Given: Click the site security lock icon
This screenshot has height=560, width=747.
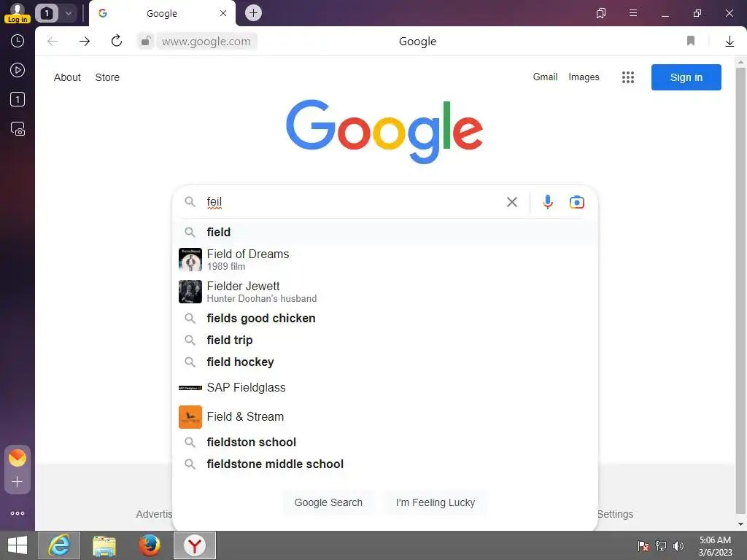Looking at the screenshot, I should pyautogui.click(x=146, y=42).
